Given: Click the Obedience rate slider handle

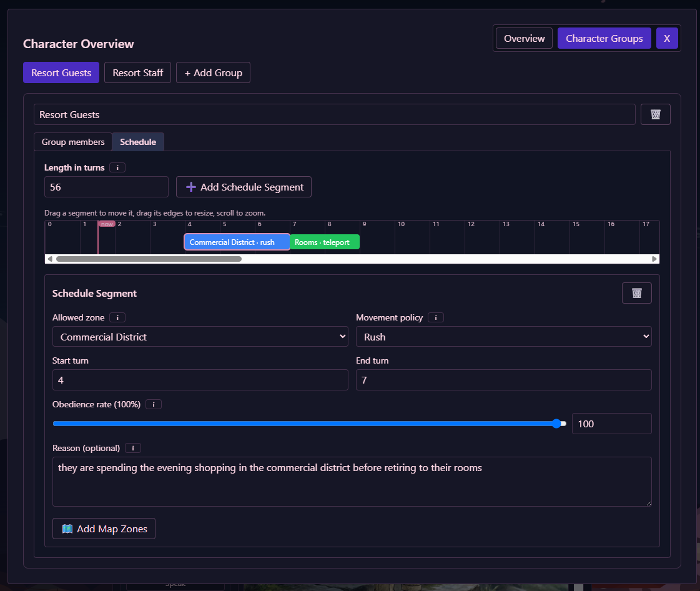Looking at the screenshot, I should coord(556,424).
